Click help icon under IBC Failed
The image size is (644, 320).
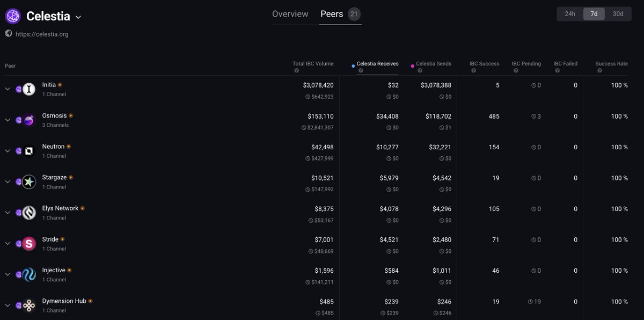tap(558, 71)
